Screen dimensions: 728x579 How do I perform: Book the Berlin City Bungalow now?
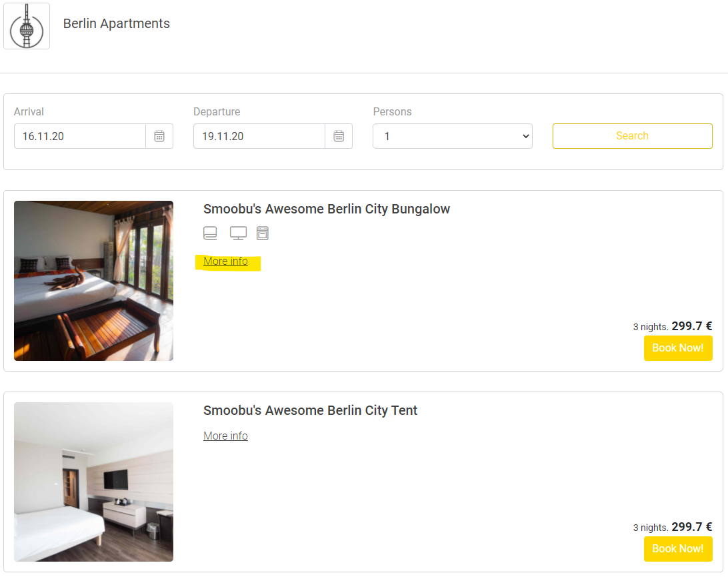click(678, 348)
